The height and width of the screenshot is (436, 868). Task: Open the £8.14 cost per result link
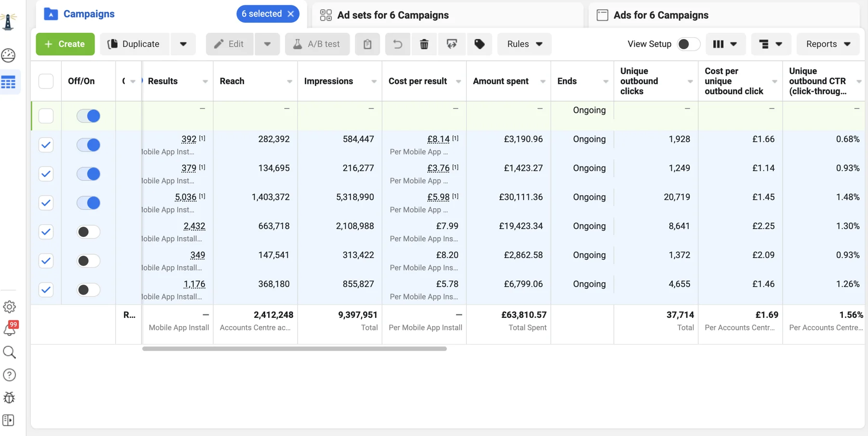438,139
